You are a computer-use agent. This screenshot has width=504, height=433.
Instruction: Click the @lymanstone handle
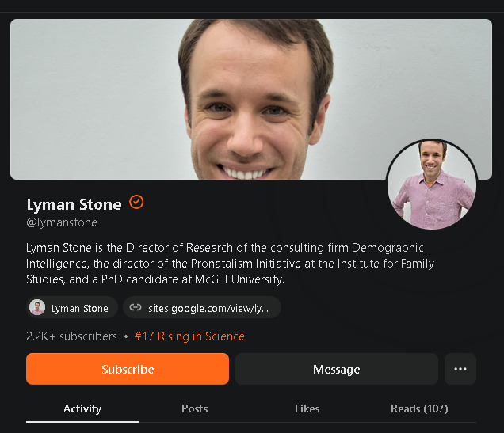[62, 222]
